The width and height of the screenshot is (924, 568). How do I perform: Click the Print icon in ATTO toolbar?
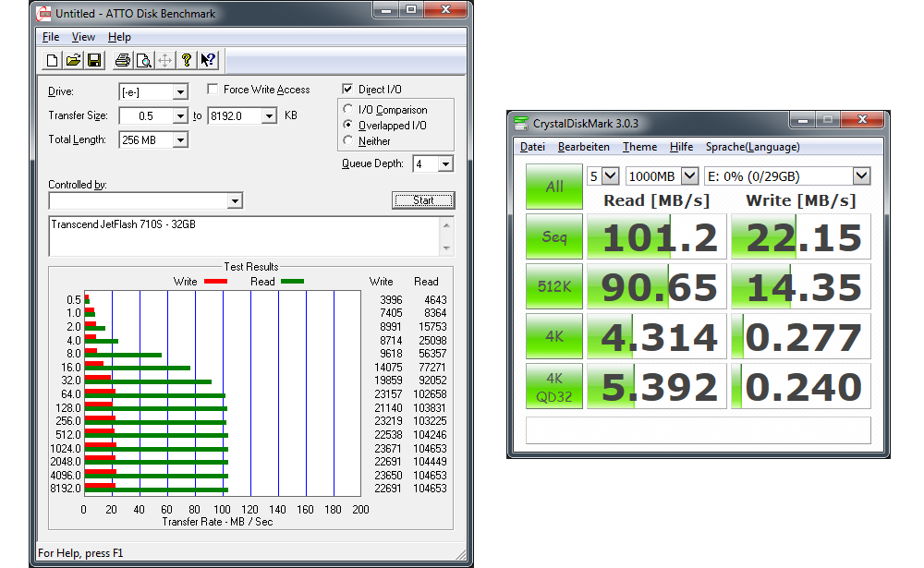click(123, 60)
